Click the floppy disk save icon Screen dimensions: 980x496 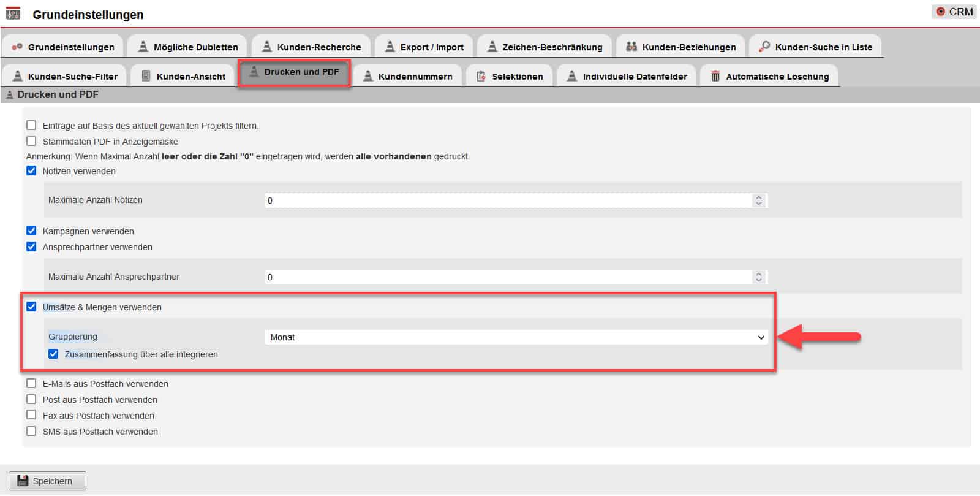[23, 481]
